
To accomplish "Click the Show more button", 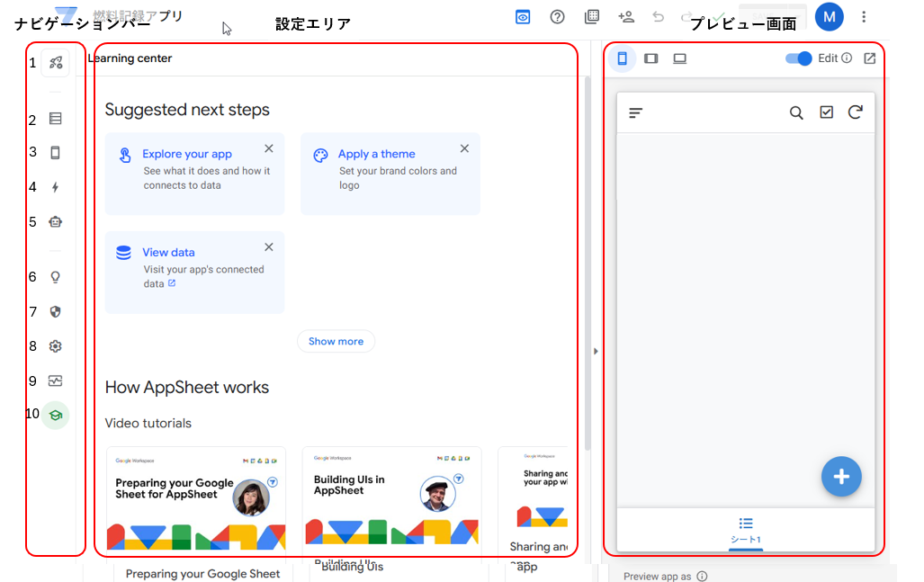I will click(x=336, y=341).
